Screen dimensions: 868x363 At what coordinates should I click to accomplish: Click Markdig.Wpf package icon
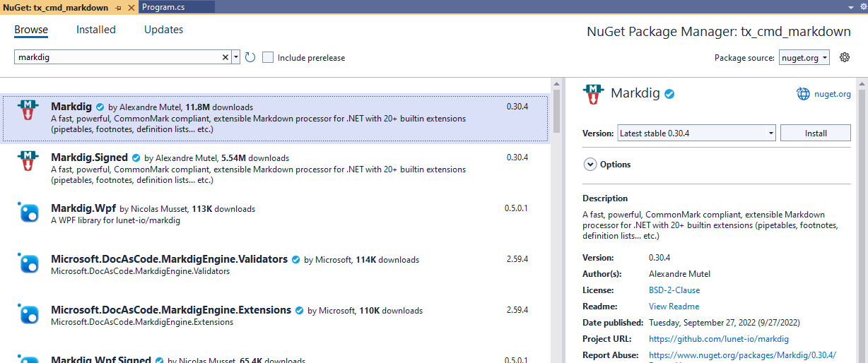[28, 212]
